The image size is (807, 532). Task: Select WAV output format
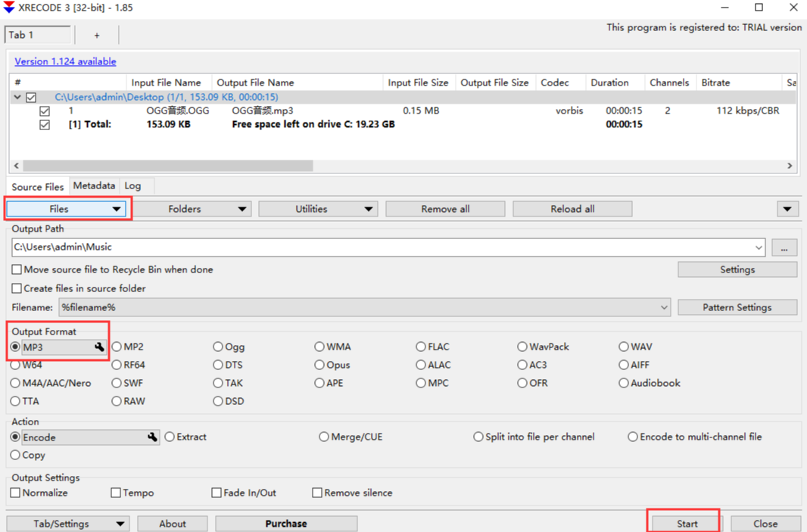(x=624, y=347)
